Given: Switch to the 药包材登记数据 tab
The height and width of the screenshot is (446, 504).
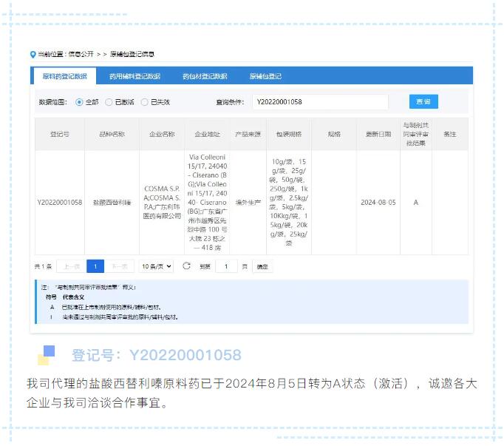Looking at the screenshot, I should [205, 76].
